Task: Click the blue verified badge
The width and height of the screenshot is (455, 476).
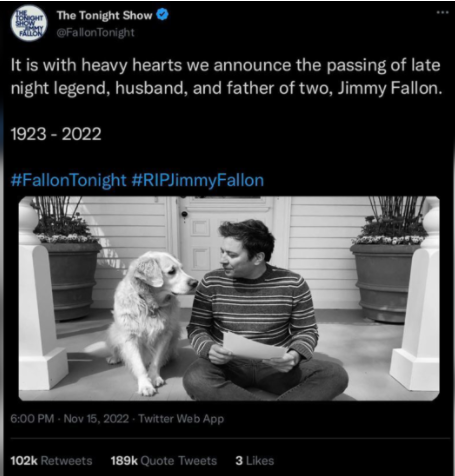Action: [162, 15]
